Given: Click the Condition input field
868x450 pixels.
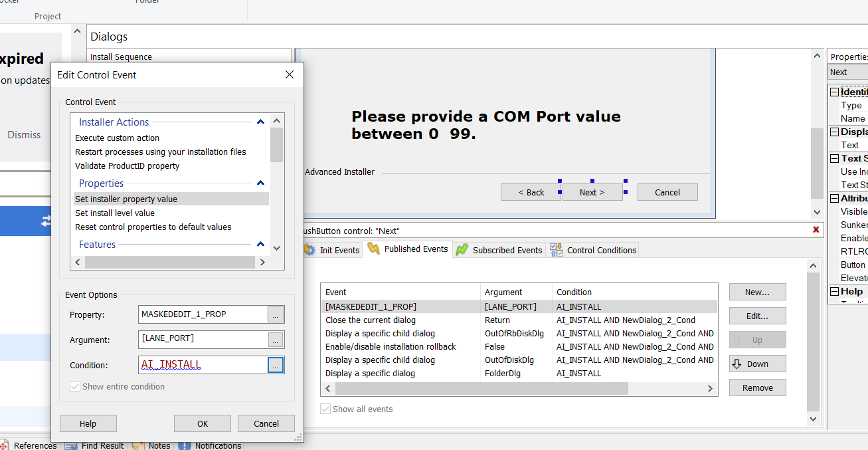Looking at the screenshot, I should [x=202, y=365].
